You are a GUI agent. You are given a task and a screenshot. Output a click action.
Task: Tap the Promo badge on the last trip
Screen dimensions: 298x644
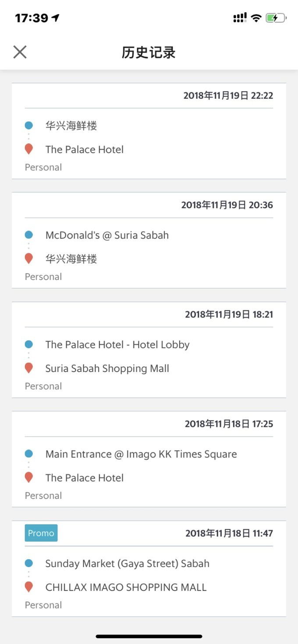(x=41, y=533)
